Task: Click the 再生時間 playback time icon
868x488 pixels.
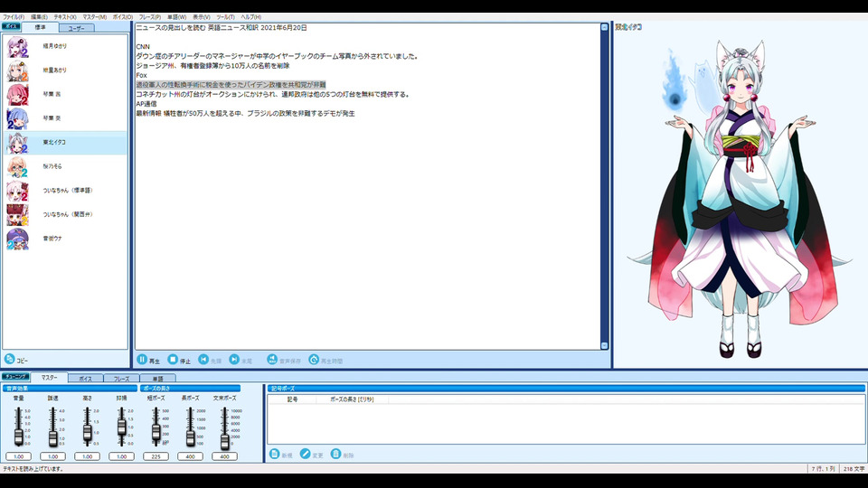Action: point(314,360)
